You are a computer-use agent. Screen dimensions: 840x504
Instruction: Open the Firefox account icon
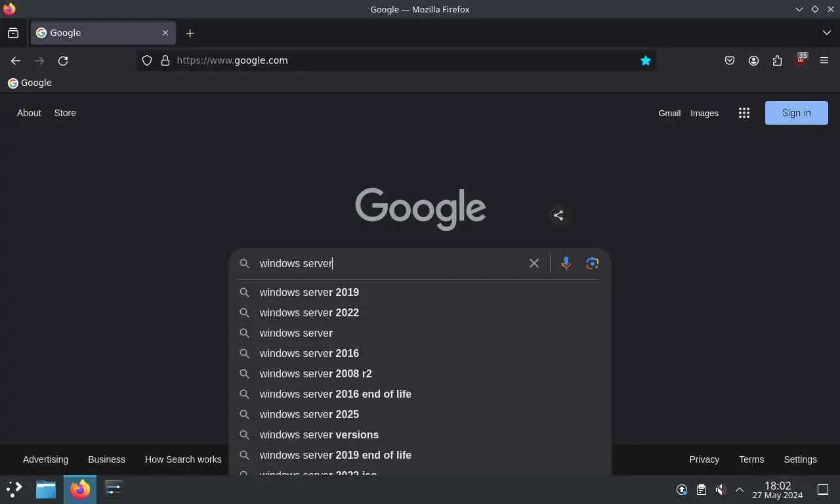point(753,60)
